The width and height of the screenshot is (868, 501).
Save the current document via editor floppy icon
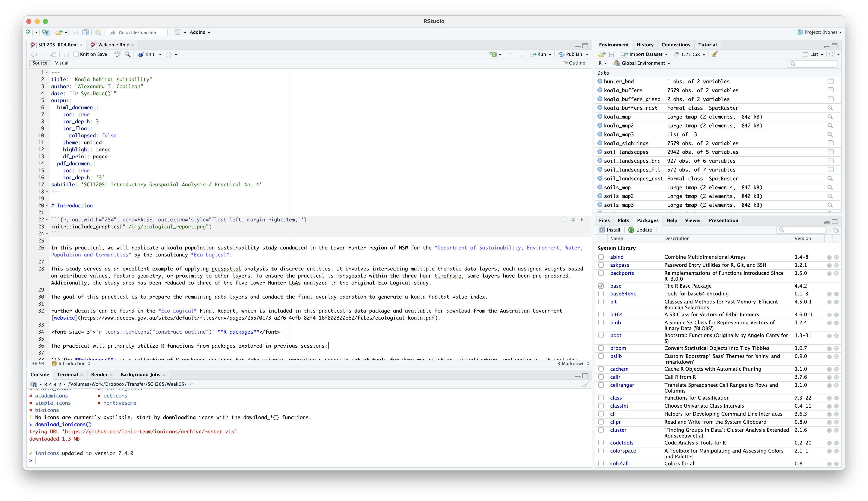(66, 54)
